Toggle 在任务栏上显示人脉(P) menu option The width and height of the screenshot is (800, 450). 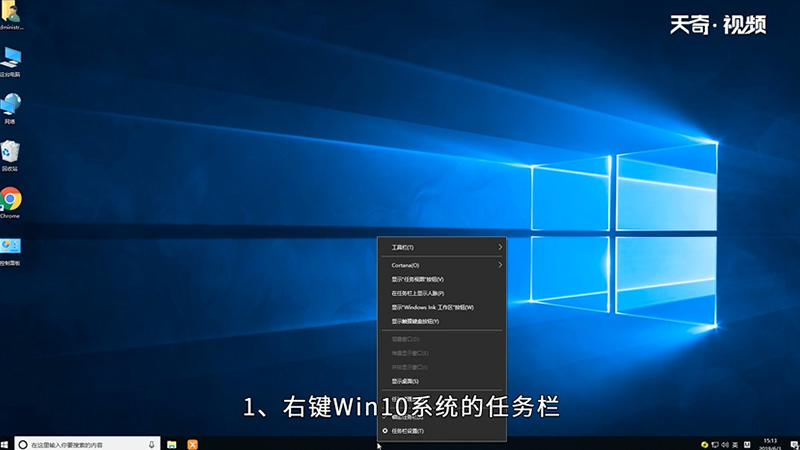click(x=442, y=293)
